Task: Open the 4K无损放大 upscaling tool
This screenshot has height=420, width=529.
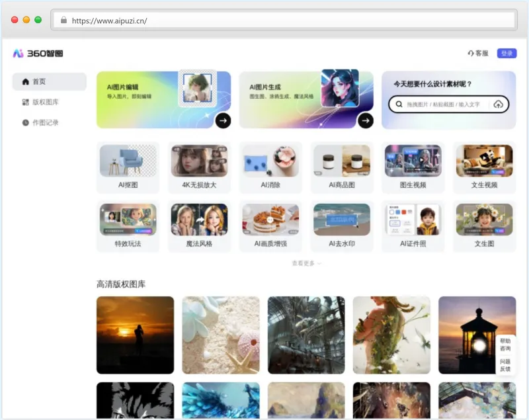Action: tap(199, 167)
